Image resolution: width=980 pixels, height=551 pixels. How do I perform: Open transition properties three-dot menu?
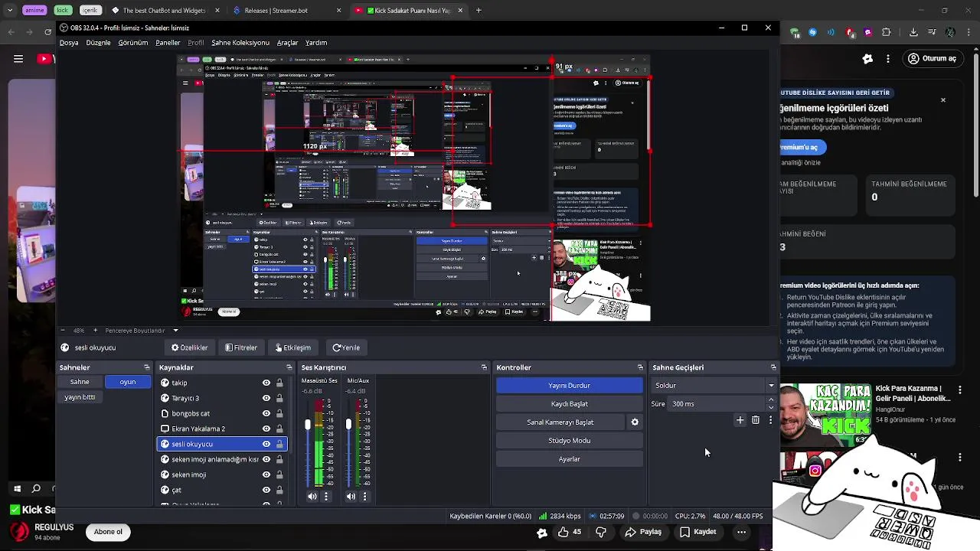coord(770,420)
